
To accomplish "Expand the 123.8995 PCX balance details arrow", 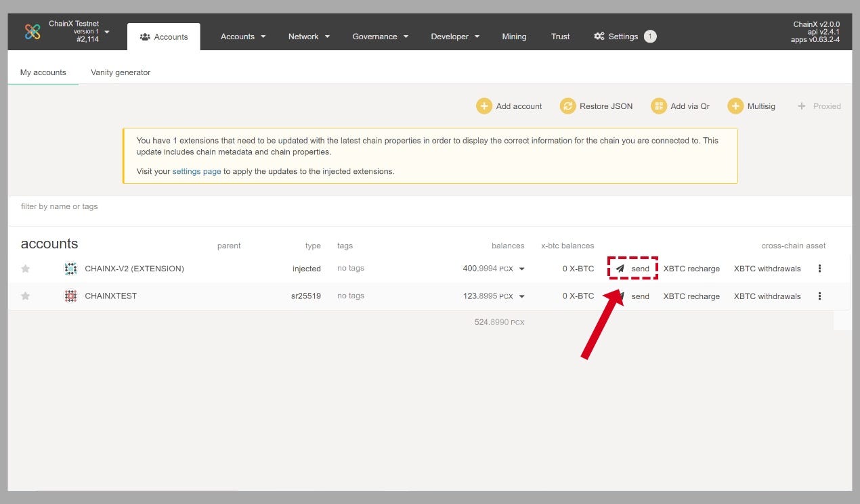I will click(x=521, y=296).
